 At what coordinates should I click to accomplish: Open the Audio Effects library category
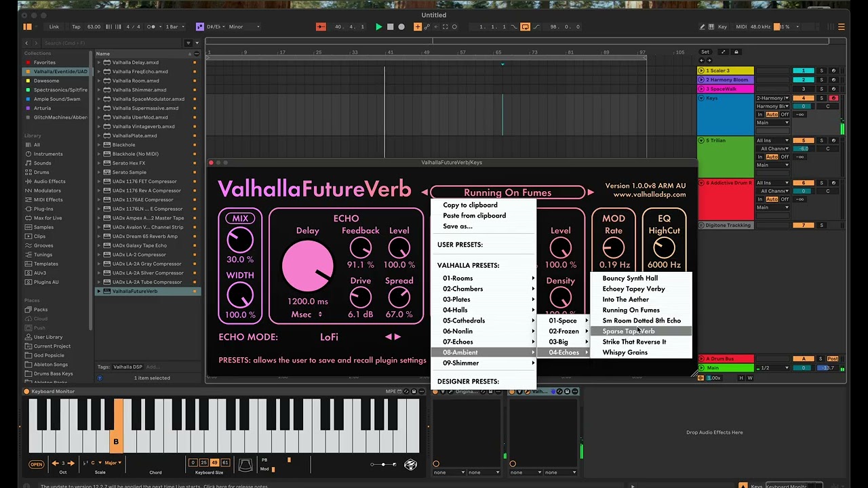pyautogui.click(x=50, y=181)
